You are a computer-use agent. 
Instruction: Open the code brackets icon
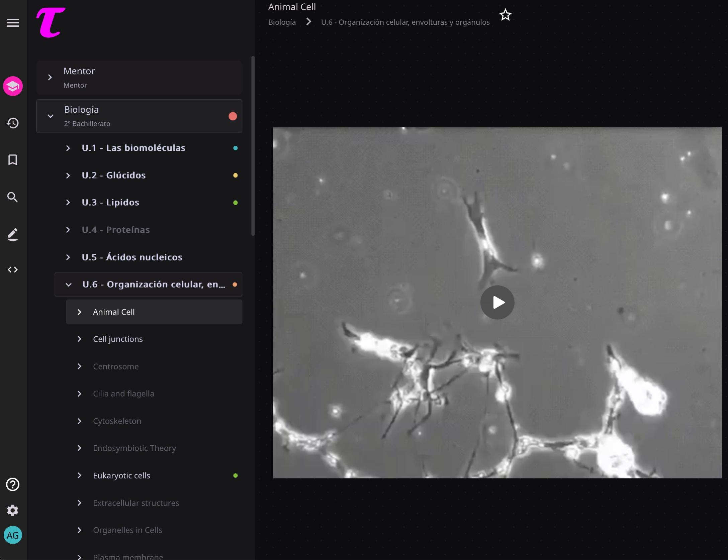point(13,269)
